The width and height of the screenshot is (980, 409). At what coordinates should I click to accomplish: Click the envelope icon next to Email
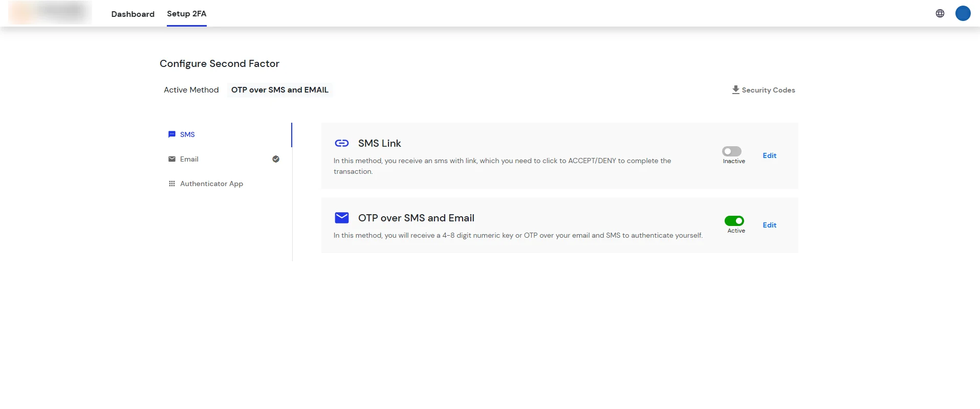point(172,159)
